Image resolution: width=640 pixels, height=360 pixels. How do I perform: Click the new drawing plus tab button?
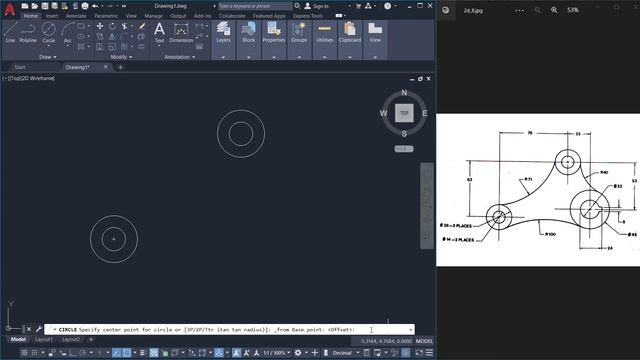[x=120, y=67]
